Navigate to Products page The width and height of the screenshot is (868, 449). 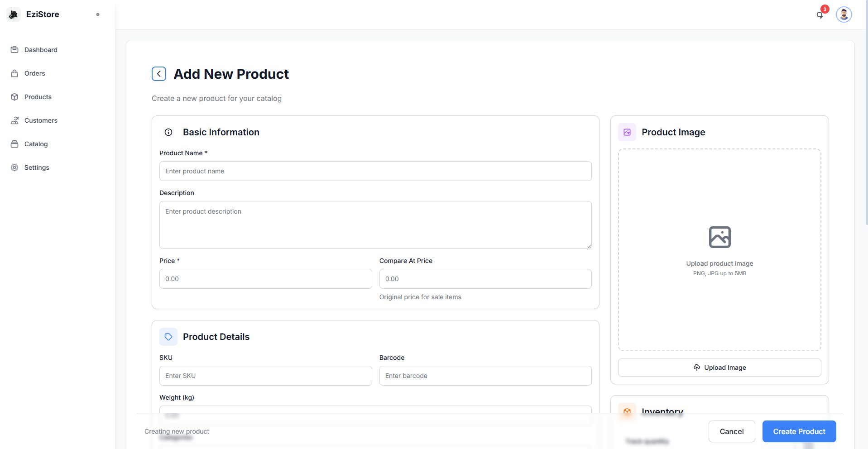(x=38, y=97)
